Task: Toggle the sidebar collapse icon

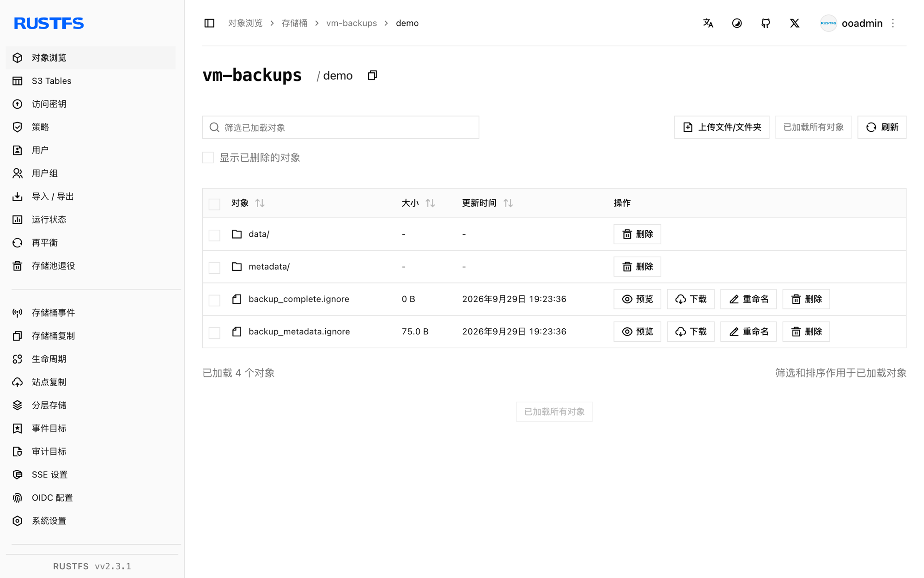Action: pyautogui.click(x=209, y=23)
